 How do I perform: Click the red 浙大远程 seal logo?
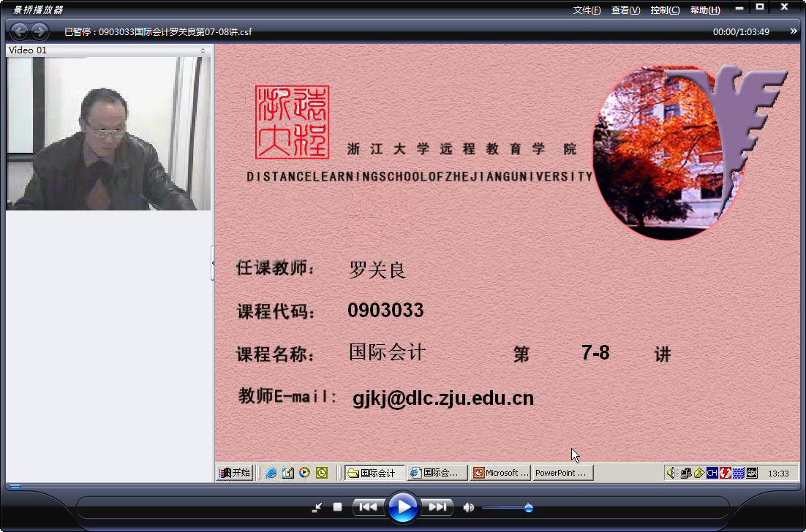pos(292,122)
